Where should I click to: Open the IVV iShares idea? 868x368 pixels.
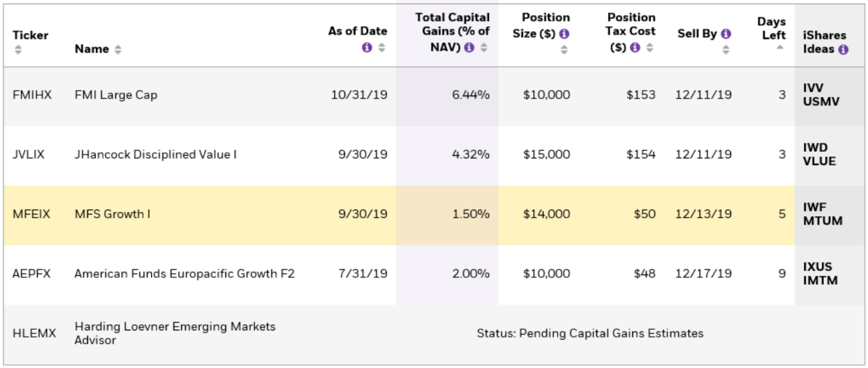[813, 88]
